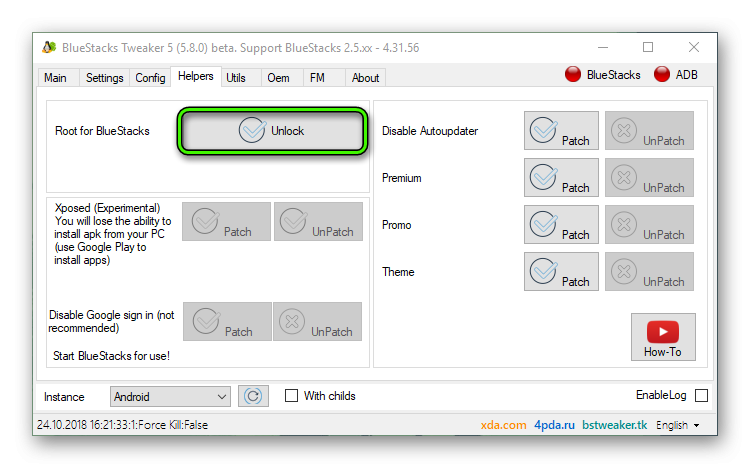Minimize the BlueStacks Tweaker window
The height and width of the screenshot is (468, 750).
coord(603,47)
